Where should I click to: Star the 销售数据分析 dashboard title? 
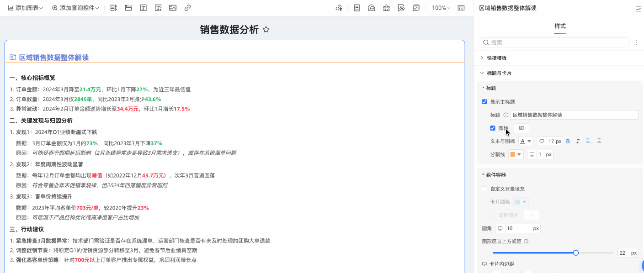pos(266,30)
